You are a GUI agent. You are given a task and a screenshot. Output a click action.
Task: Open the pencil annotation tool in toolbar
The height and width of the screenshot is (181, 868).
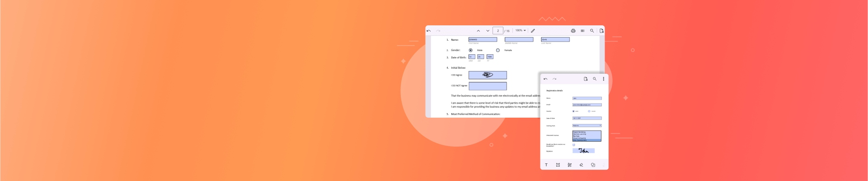[533, 31]
